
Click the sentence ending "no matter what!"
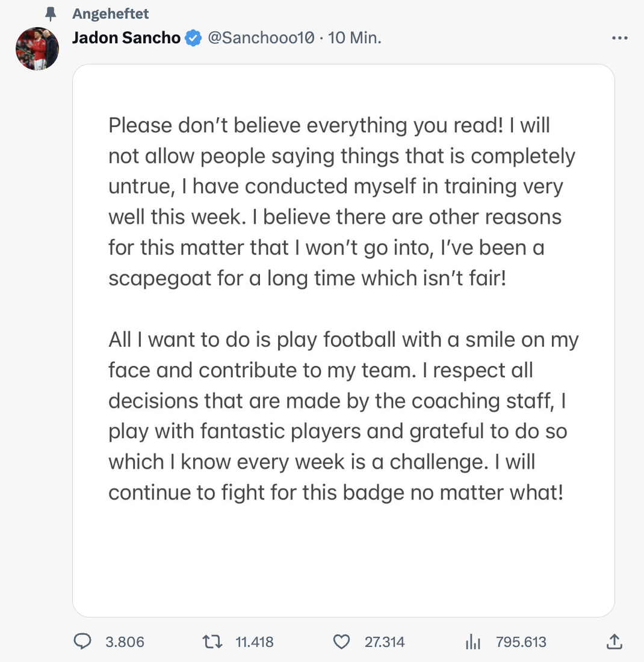point(336,492)
